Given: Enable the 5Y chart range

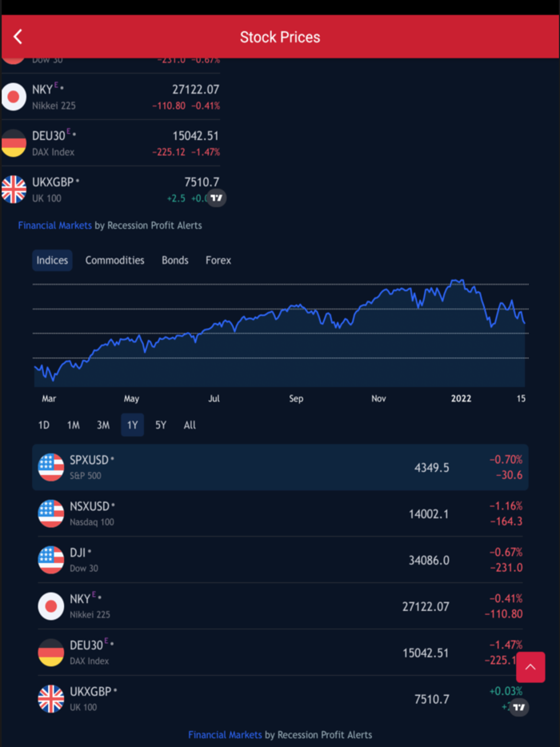Looking at the screenshot, I should click(x=160, y=425).
